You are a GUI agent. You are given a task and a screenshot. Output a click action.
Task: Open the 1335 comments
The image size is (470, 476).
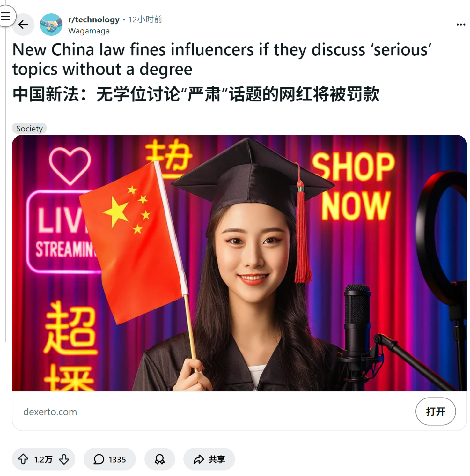coord(110,459)
